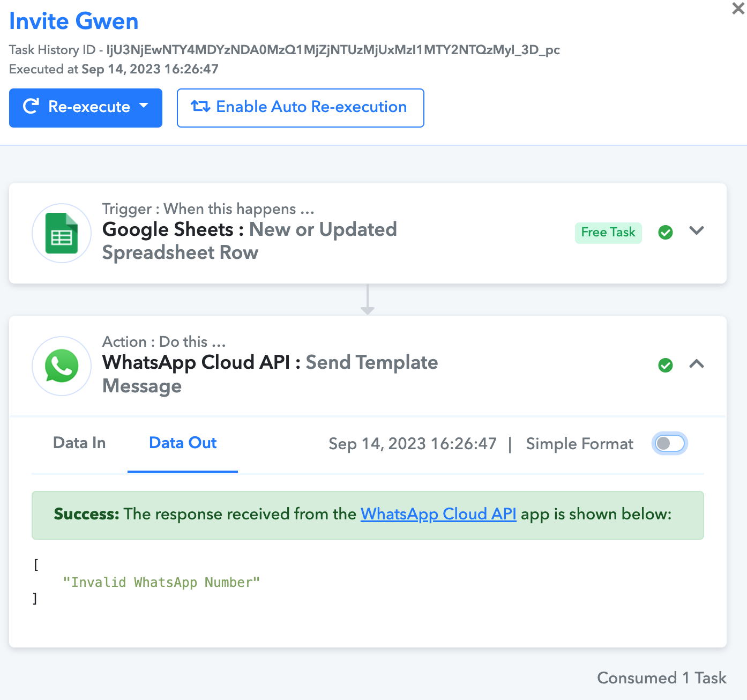Click the Send Template Message step title

[270, 374]
